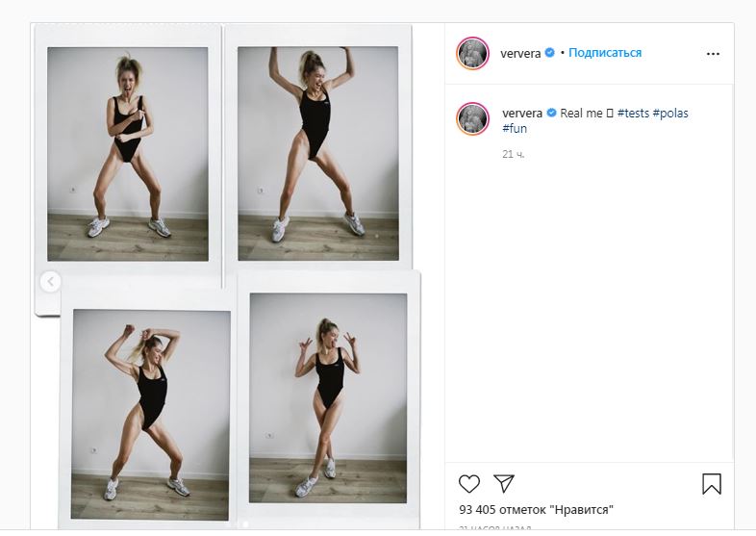Click the profile avatar beside the caption
The width and height of the screenshot is (756, 536).
473,118
